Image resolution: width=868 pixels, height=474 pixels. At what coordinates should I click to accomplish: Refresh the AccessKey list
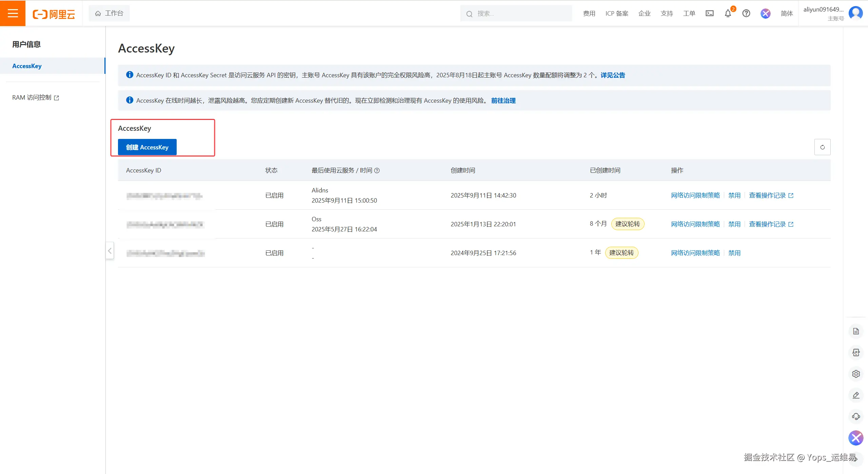tap(822, 147)
